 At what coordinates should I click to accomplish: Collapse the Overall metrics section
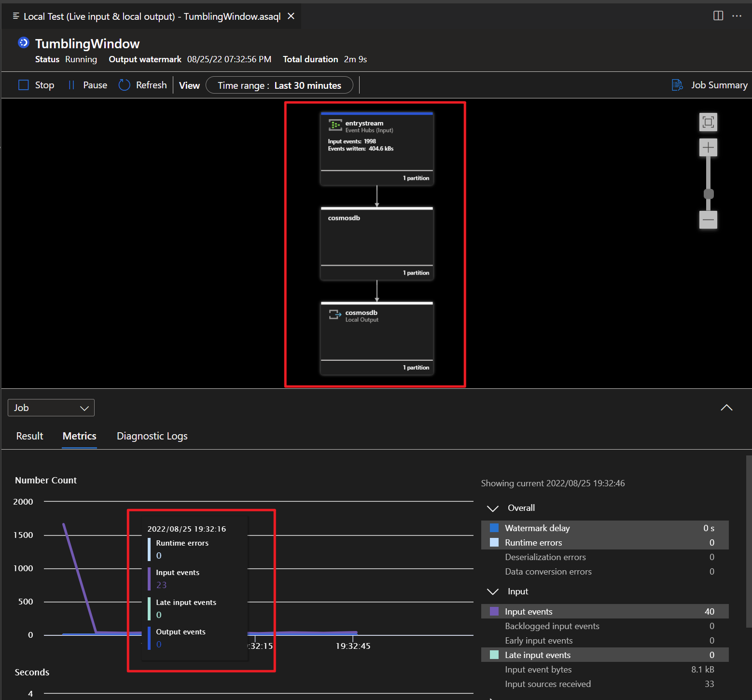[x=493, y=508]
